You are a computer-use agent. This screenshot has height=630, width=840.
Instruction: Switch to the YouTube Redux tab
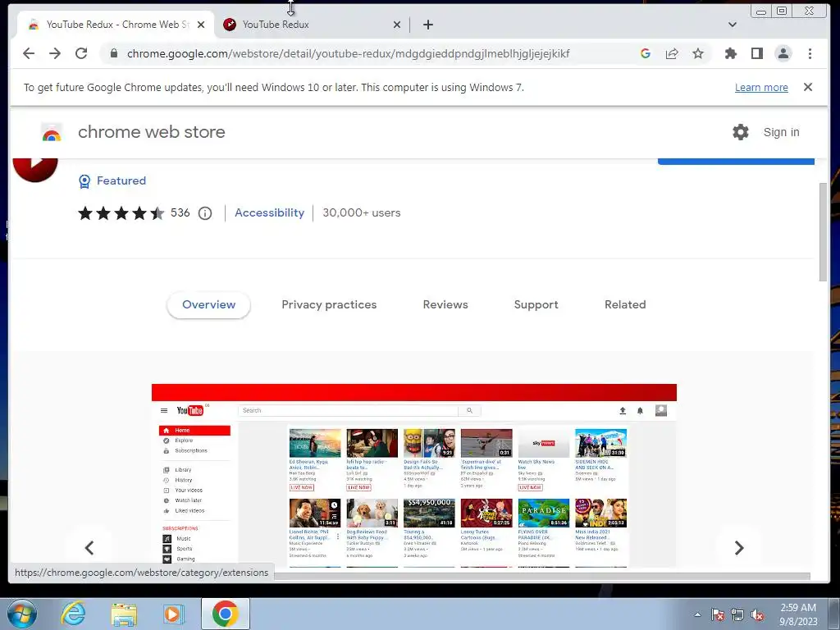(311, 25)
